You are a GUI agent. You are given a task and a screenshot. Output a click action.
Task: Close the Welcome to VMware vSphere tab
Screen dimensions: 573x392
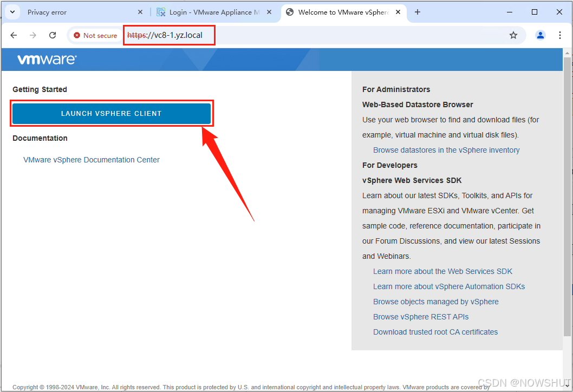tap(398, 12)
